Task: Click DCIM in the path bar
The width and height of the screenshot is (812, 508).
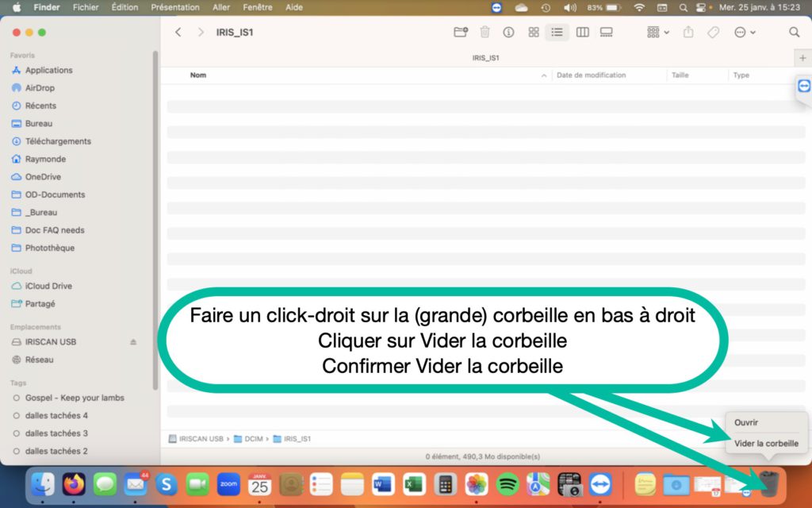Action: point(254,438)
